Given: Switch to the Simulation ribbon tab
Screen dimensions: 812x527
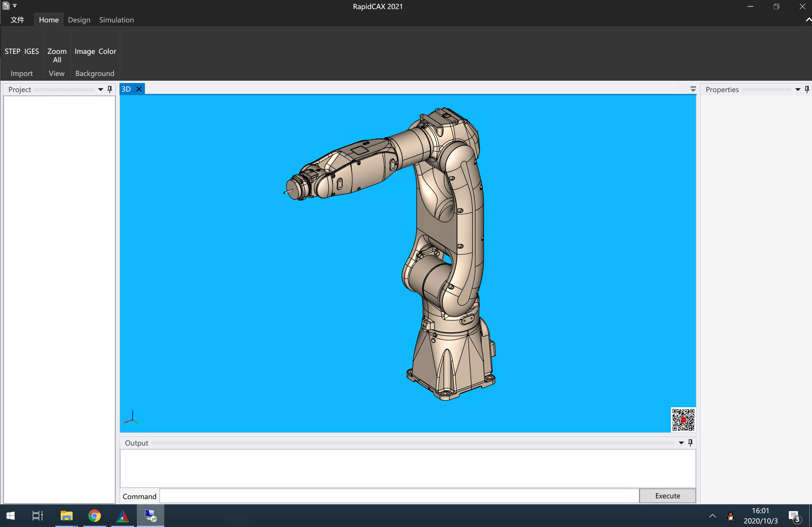Looking at the screenshot, I should pyautogui.click(x=116, y=20).
